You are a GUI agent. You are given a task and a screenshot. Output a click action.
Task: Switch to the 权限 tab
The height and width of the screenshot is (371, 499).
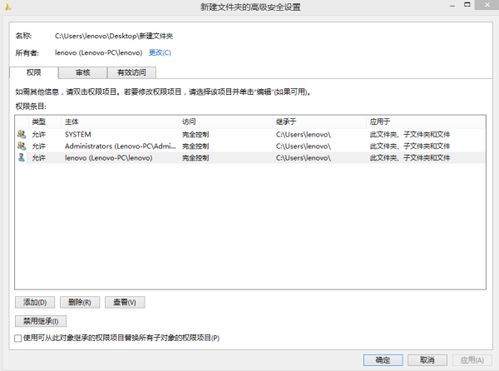tap(34, 72)
